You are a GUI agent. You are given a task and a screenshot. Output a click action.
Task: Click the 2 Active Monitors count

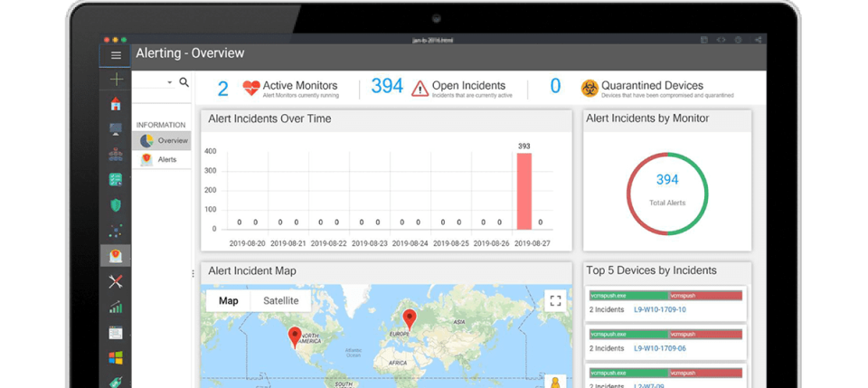click(x=222, y=89)
